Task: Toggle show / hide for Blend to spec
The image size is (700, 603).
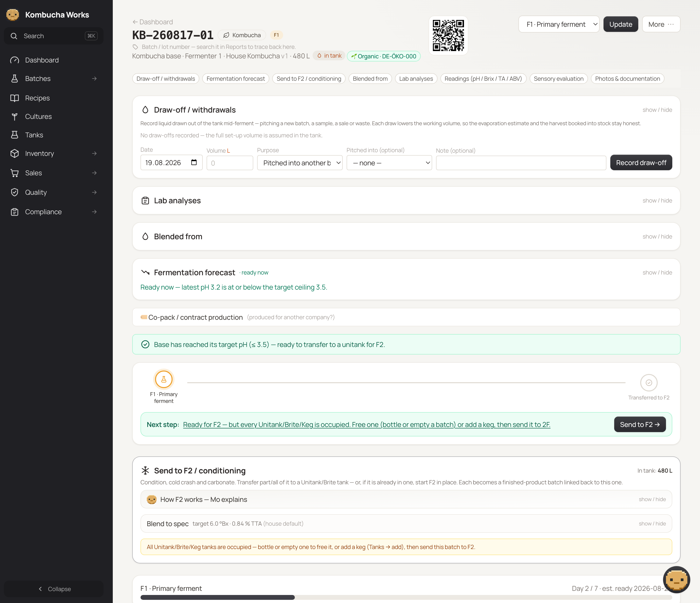Action: 652,524
